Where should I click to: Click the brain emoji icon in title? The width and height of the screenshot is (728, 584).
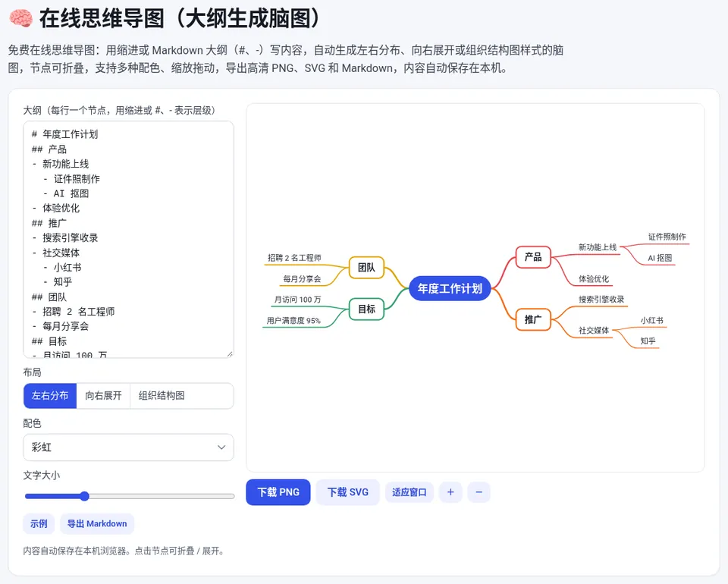click(x=21, y=18)
